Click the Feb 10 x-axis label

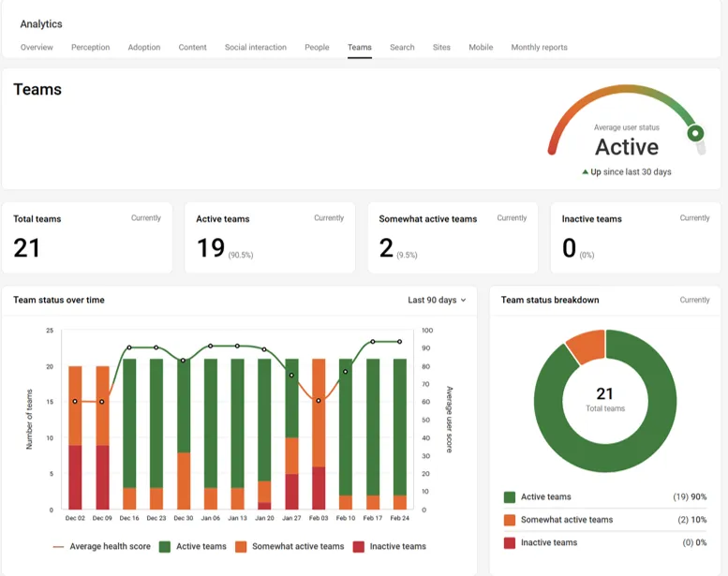click(x=346, y=518)
